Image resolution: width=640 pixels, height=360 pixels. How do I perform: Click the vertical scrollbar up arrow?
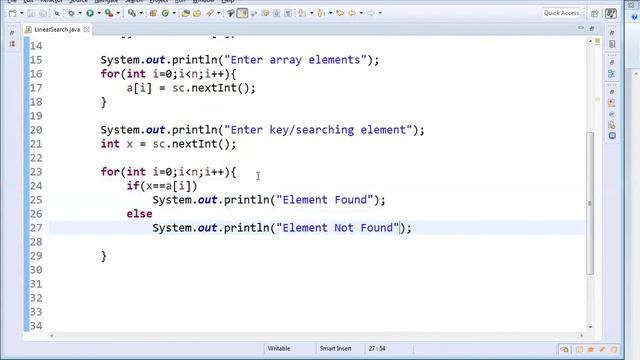(590, 41)
